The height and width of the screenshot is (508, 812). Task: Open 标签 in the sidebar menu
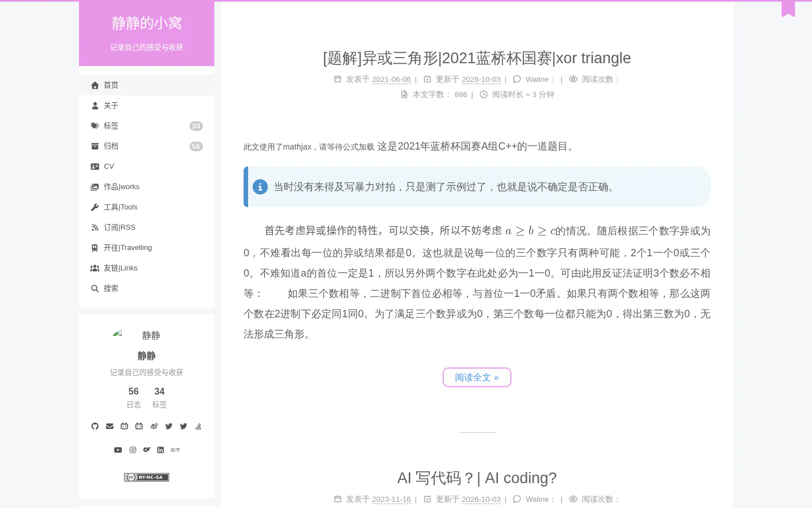pyautogui.click(x=147, y=126)
